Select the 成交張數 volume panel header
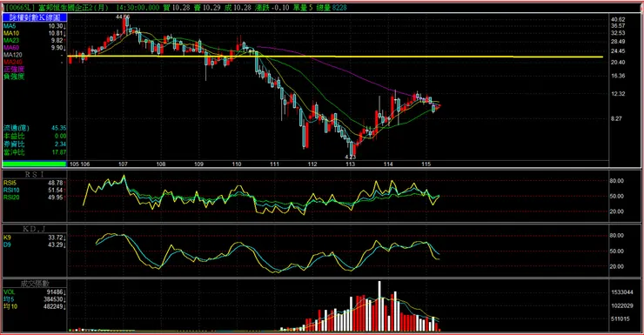 click(35, 284)
